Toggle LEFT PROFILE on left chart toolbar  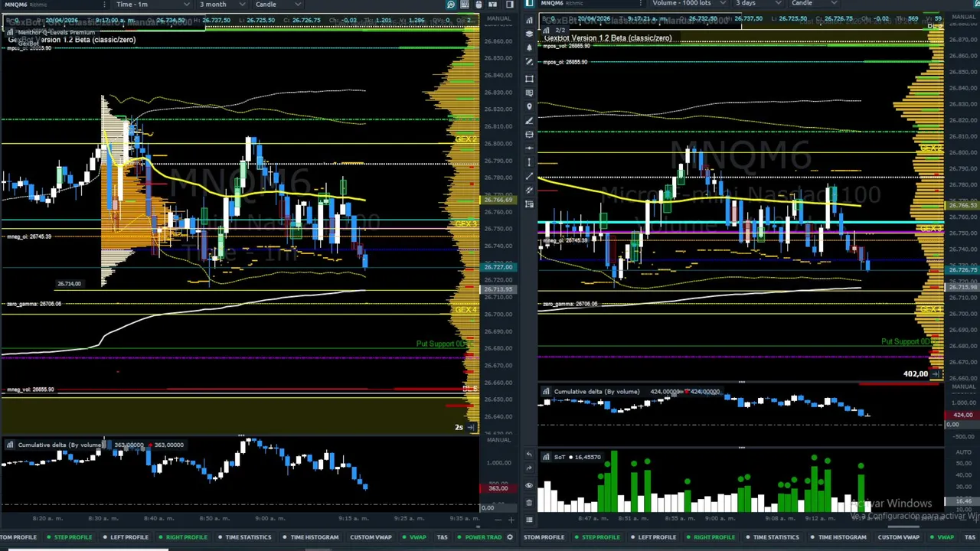coord(125,537)
